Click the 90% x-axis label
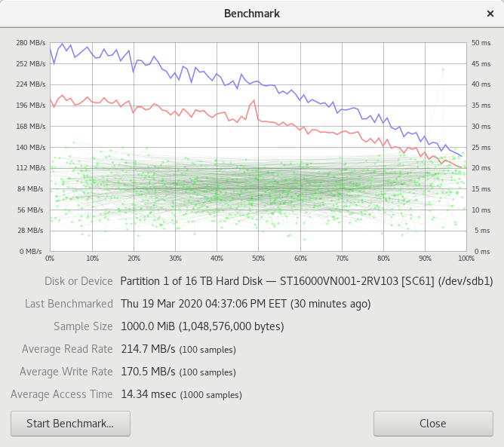 [x=425, y=259]
